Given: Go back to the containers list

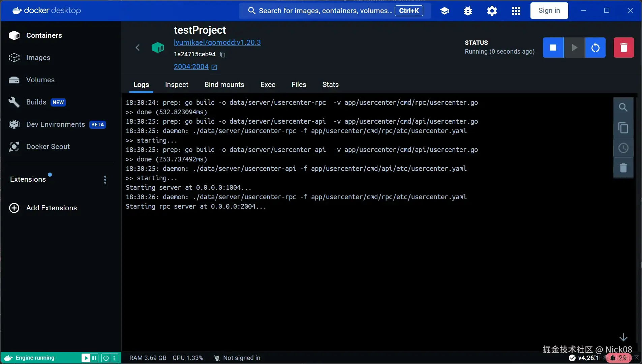Looking at the screenshot, I should (137, 48).
